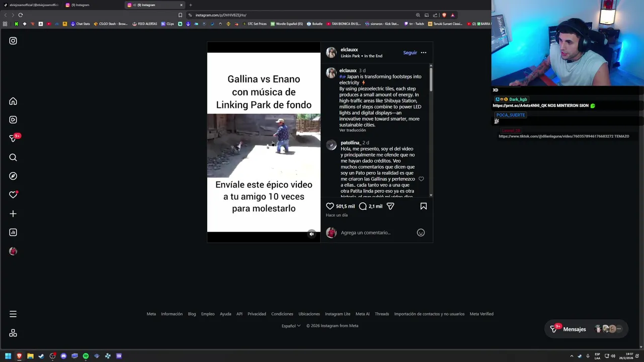Open own profile avatar in sidebar
644x362 pixels.
tap(13, 251)
